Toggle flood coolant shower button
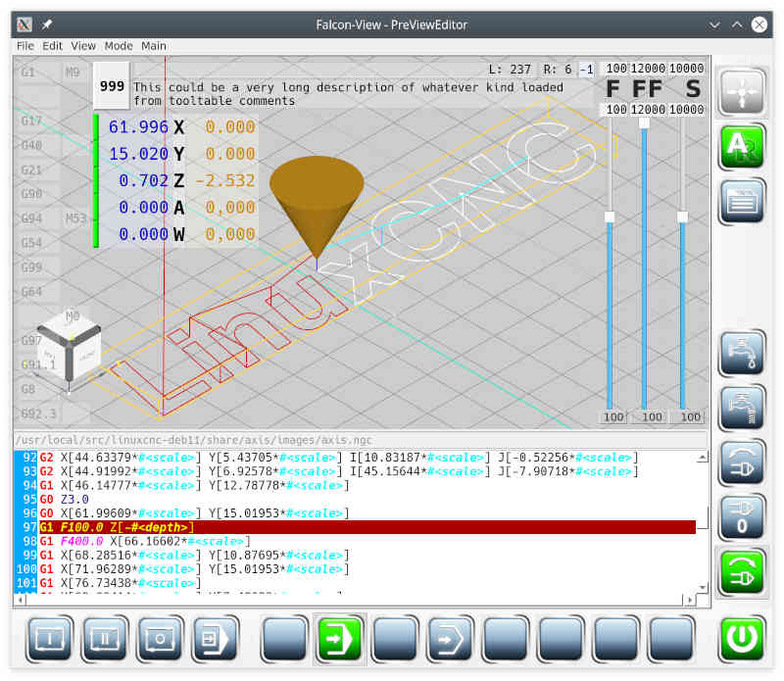The width and height of the screenshot is (784, 681). pos(742,408)
